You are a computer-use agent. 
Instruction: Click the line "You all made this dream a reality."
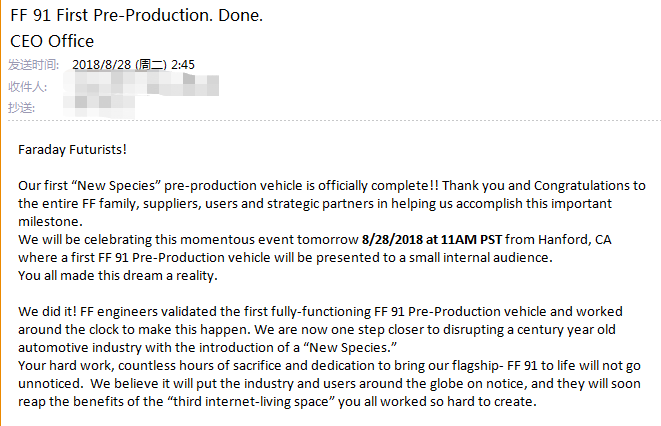118,276
